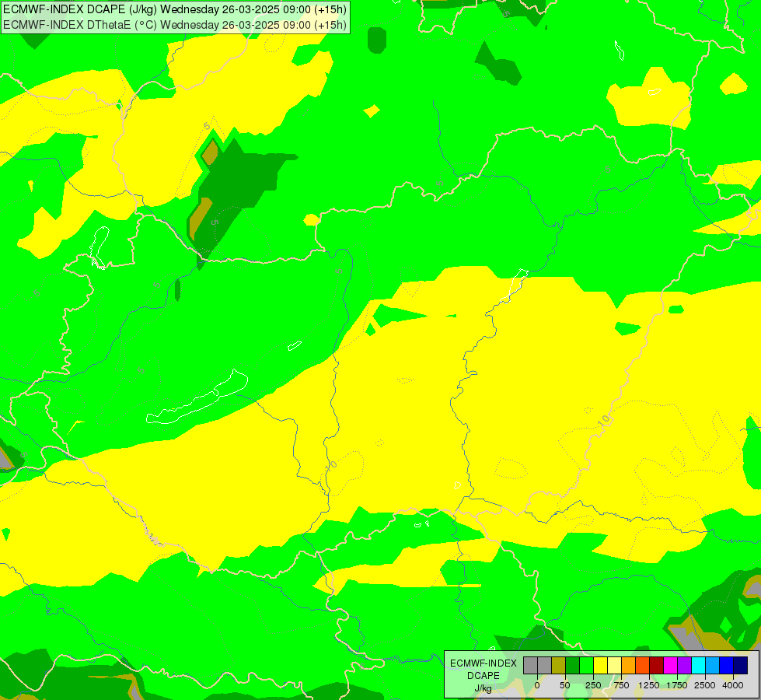Click the magenta legend swatch
This screenshot has width=761, height=700.
click(671, 666)
